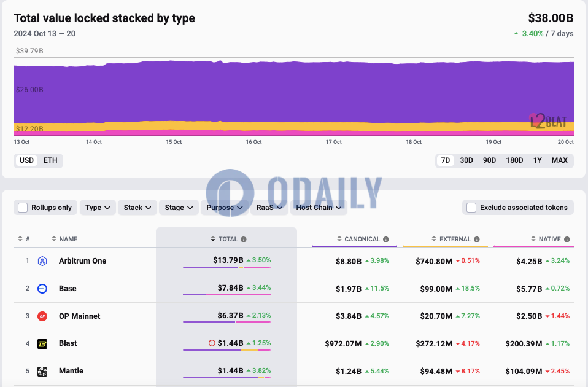This screenshot has height=387, width=588.
Task: Toggle the Rollups only checkbox
Action: (x=23, y=208)
